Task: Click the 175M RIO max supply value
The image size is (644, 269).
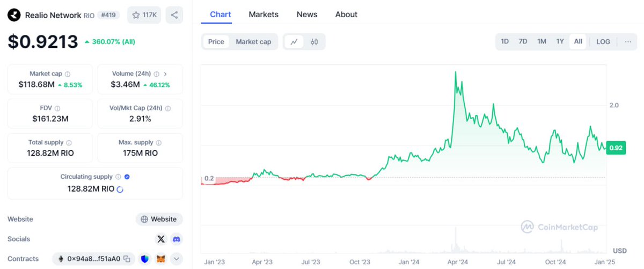Action: (x=140, y=153)
